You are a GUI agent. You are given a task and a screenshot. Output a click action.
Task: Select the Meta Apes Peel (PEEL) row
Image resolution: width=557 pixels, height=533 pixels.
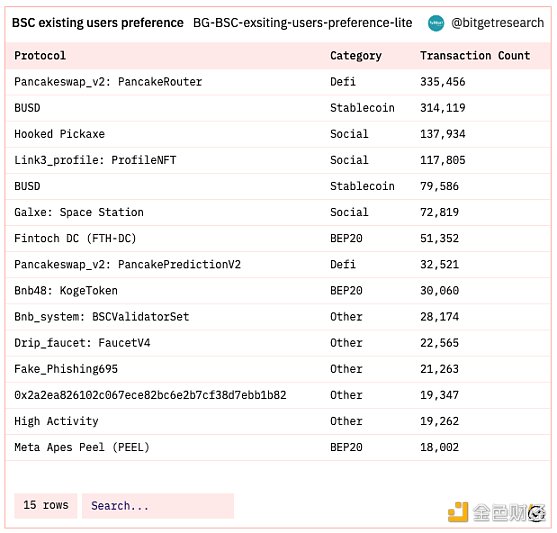(278, 447)
